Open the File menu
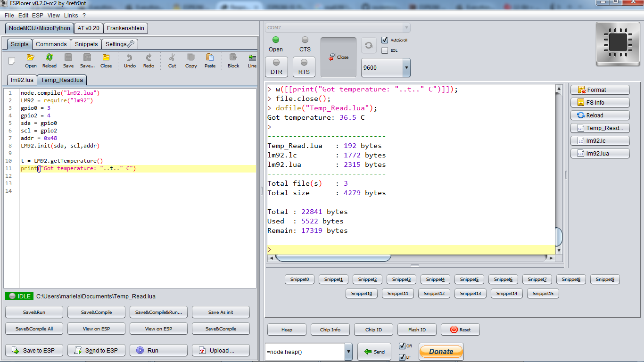The image size is (644, 362). click(9, 16)
